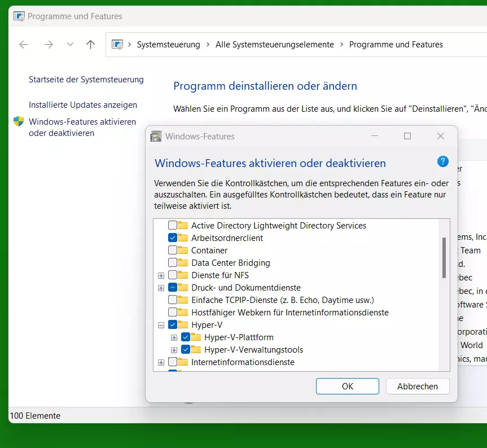Click the feature list scrollbar thumb
Screen dimensions: 487x448
click(444, 258)
